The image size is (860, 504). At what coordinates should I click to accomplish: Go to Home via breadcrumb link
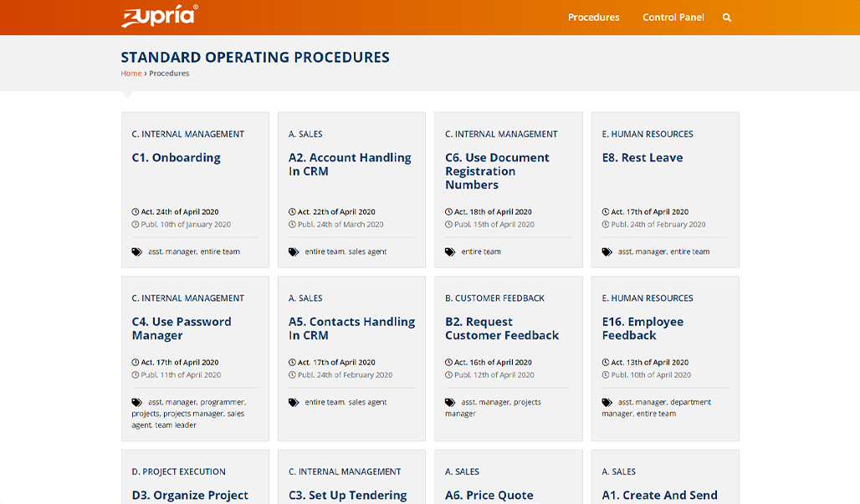(x=131, y=74)
